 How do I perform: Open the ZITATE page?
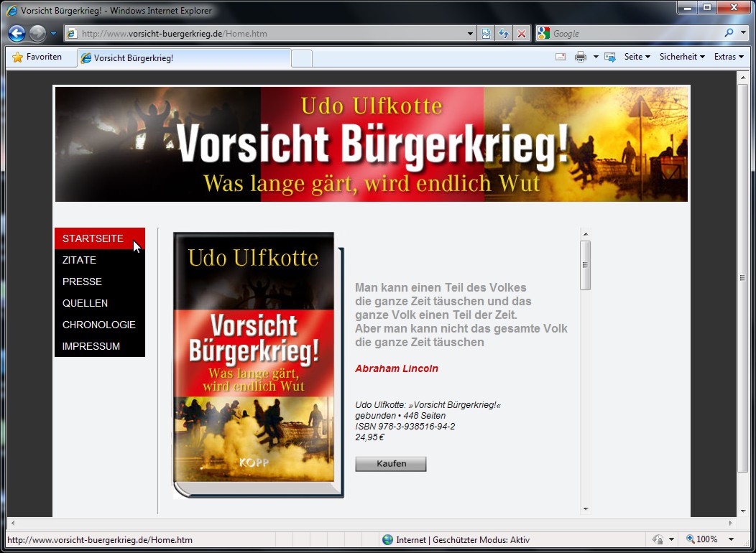(100, 260)
